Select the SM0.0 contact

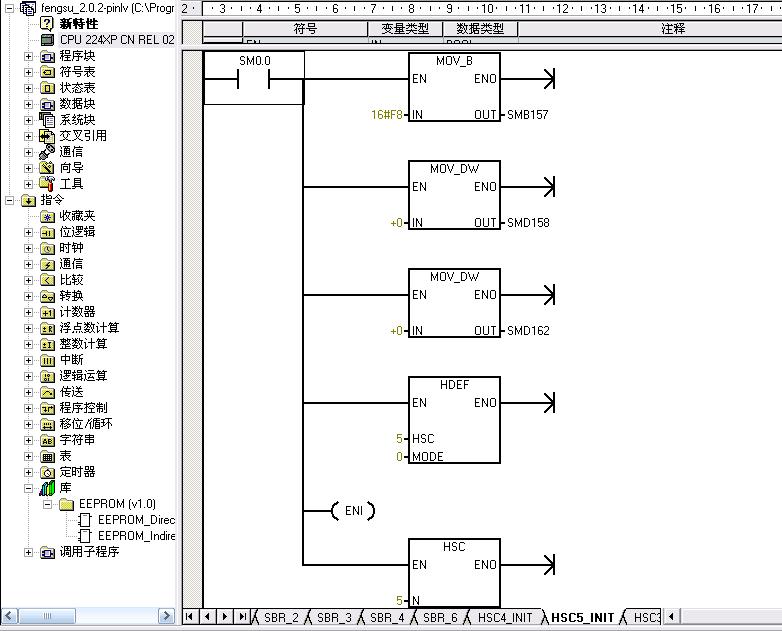253,78
